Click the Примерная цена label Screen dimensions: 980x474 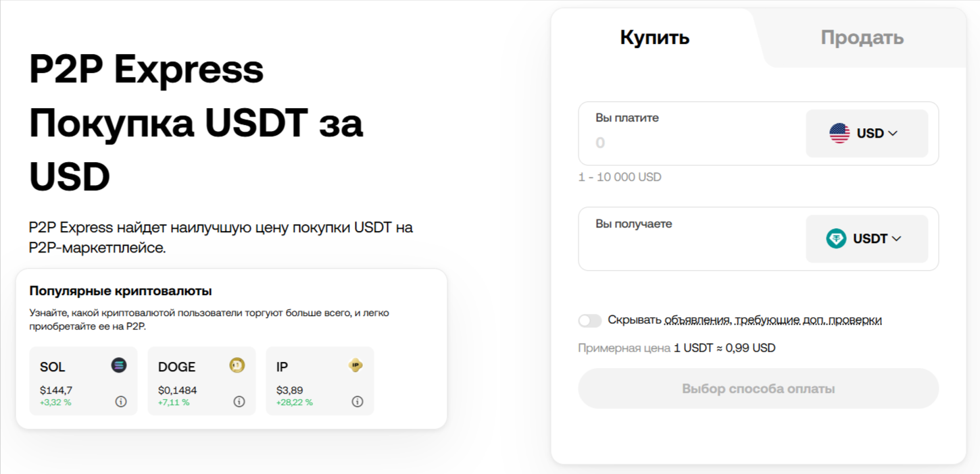coord(624,348)
